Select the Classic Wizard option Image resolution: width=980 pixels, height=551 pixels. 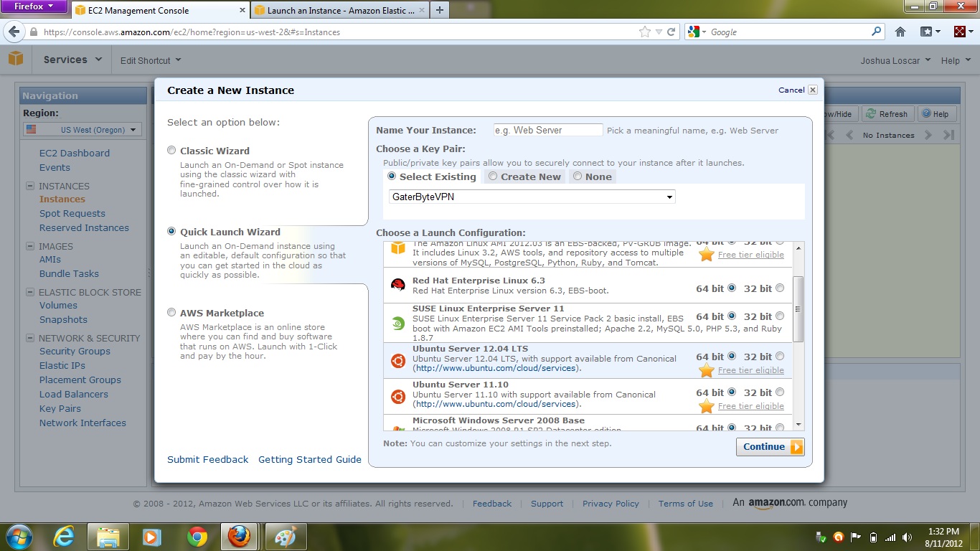pos(171,151)
